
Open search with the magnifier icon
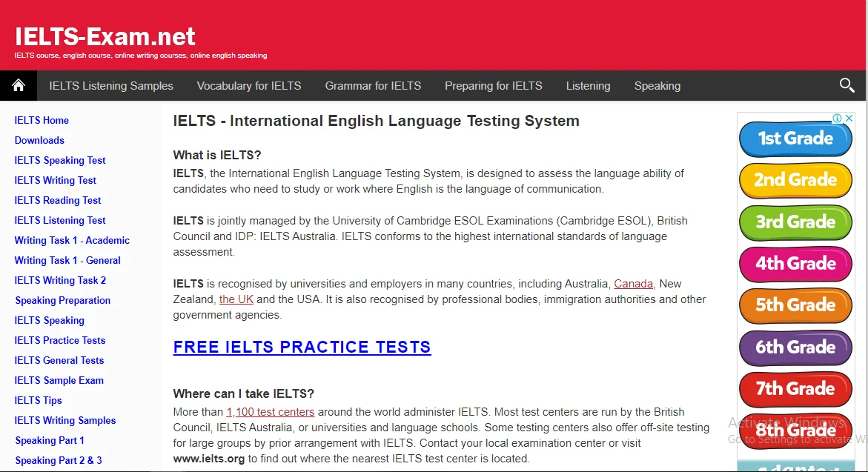tap(847, 86)
